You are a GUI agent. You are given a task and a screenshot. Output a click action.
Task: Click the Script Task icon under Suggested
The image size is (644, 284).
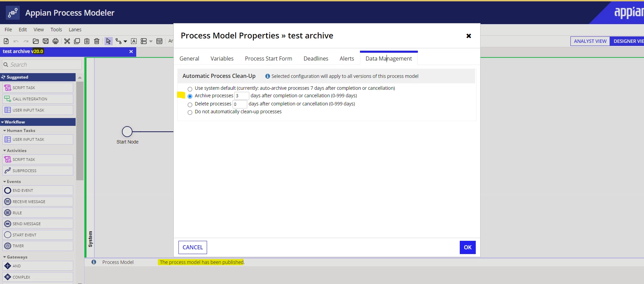click(7, 88)
